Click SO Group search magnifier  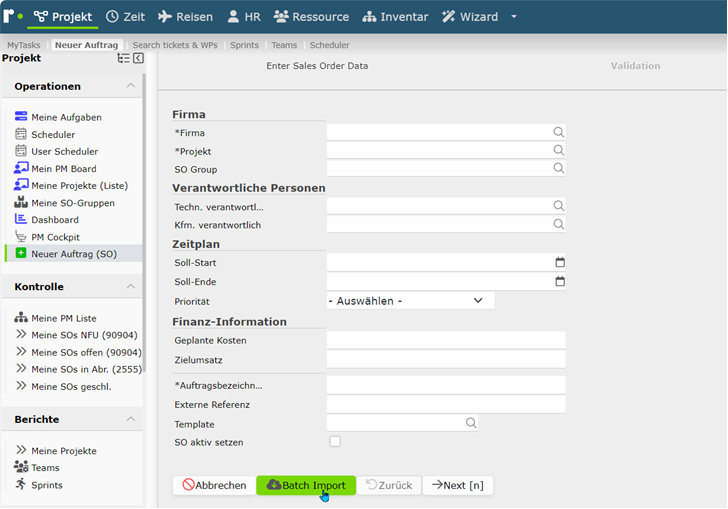pyautogui.click(x=559, y=168)
